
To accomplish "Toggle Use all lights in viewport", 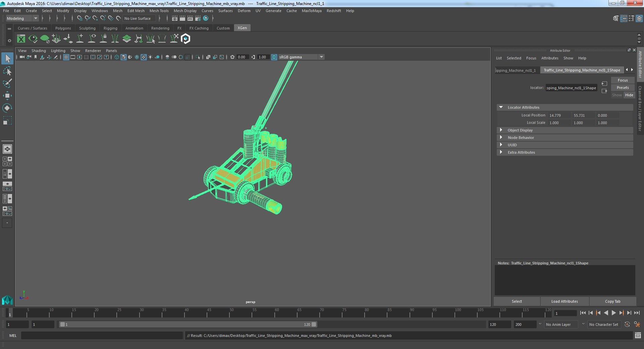I will (150, 57).
